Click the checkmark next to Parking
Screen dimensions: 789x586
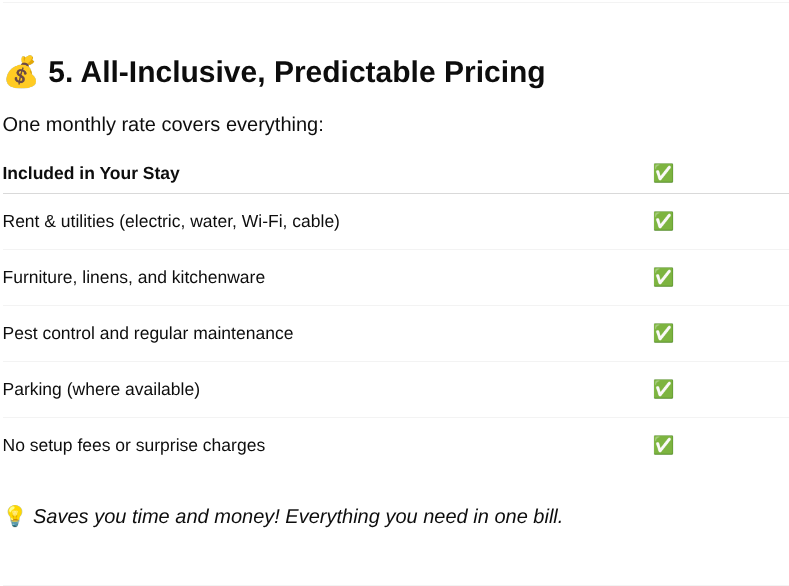pos(663,389)
